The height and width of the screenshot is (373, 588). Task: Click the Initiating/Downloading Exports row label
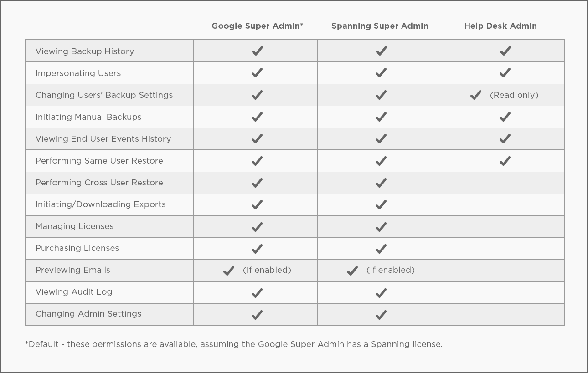[101, 204]
